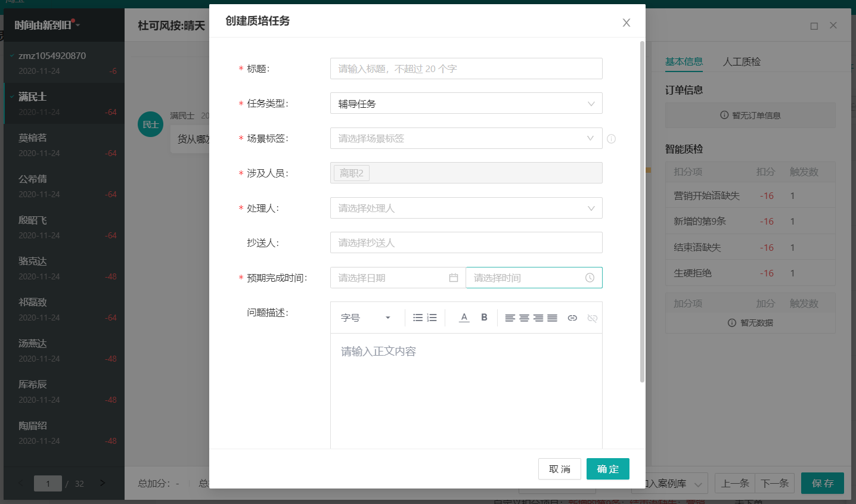Click the 结束语缺失 deduction row
The width and height of the screenshot is (856, 504).
coord(750,247)
